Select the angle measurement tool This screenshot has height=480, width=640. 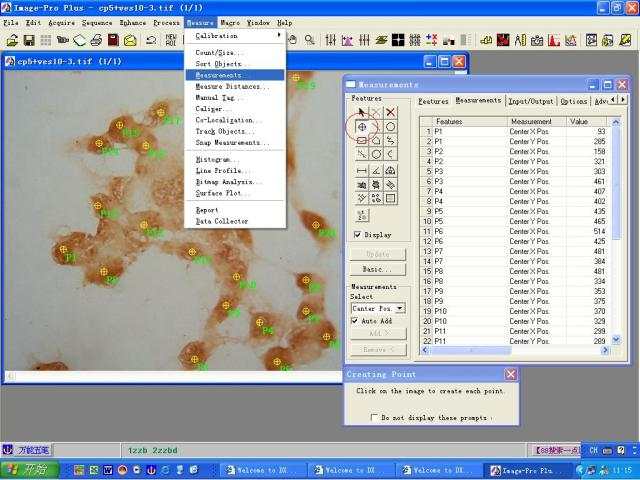(x=376, y=171)
